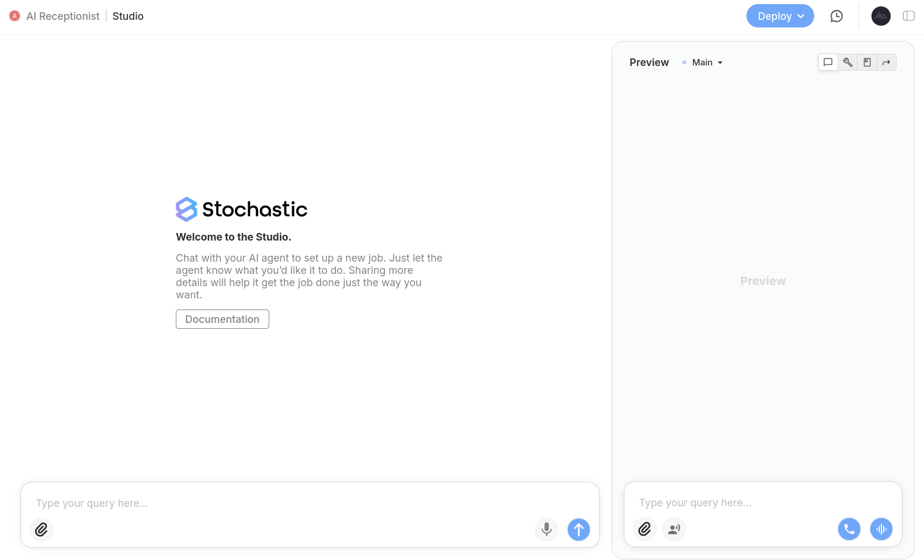
Task: Focus the Preview query input field
Action: [763, 503]
